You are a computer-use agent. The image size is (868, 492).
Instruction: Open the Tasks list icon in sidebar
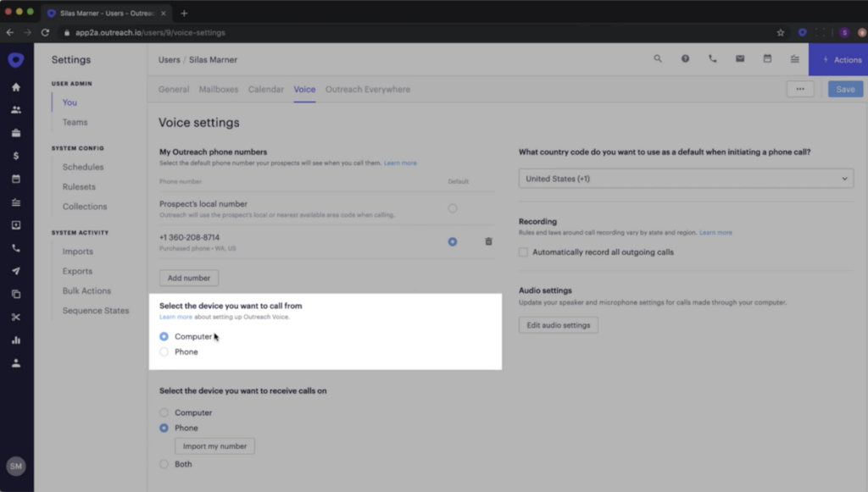16,202
